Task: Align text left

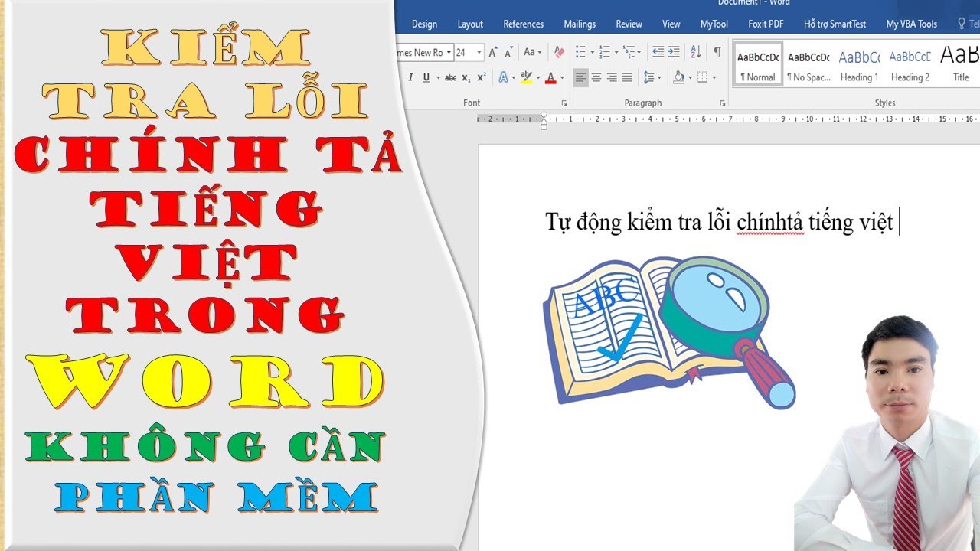Action: tap(580, 77)
